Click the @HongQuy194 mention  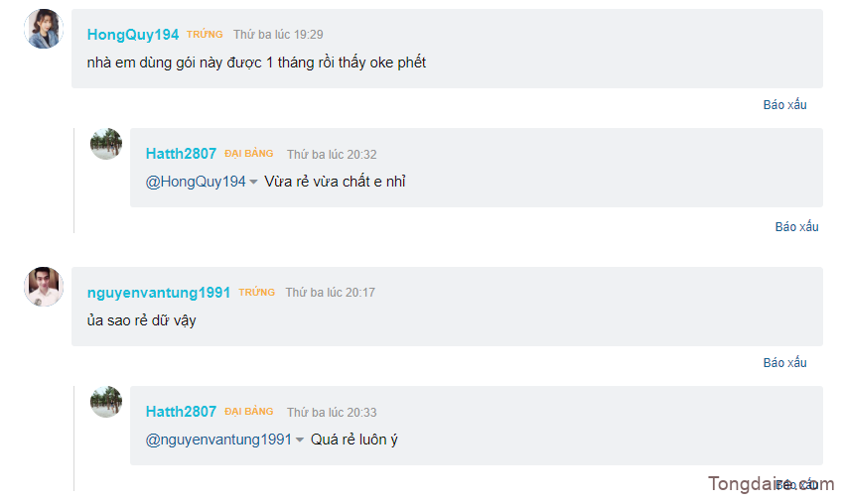[196, 182]
